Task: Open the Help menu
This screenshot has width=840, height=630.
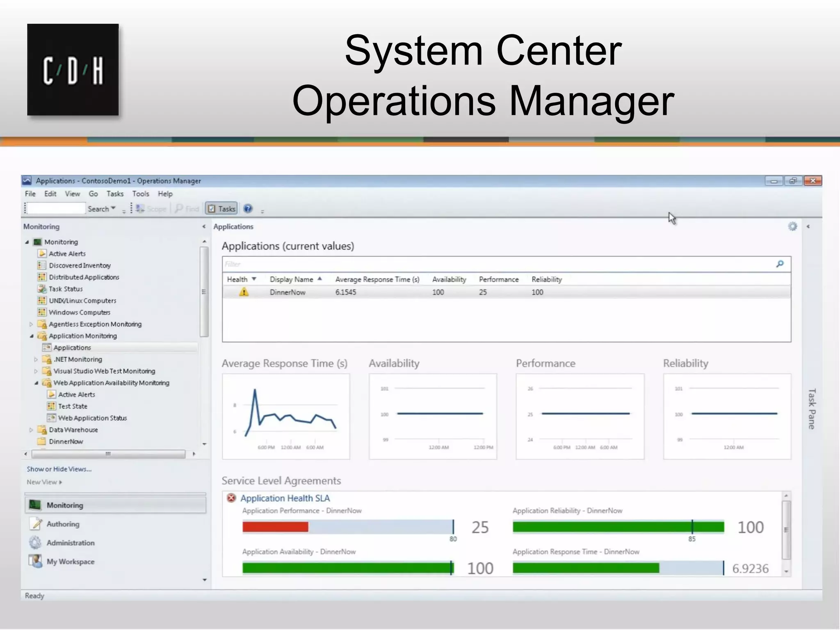Action: point(165,194)
